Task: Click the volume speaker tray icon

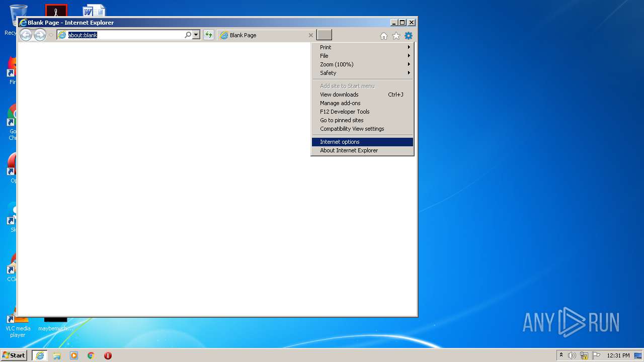Action: [572, 355]
